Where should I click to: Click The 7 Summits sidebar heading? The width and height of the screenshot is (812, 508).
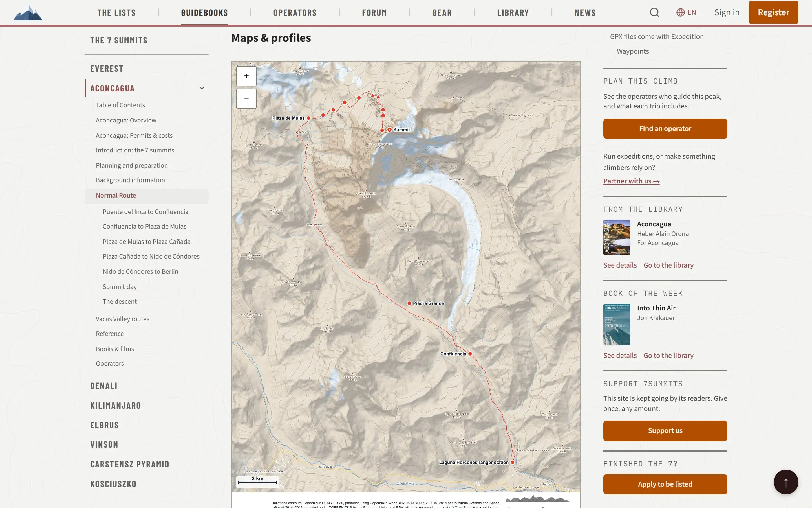(119, 40)
